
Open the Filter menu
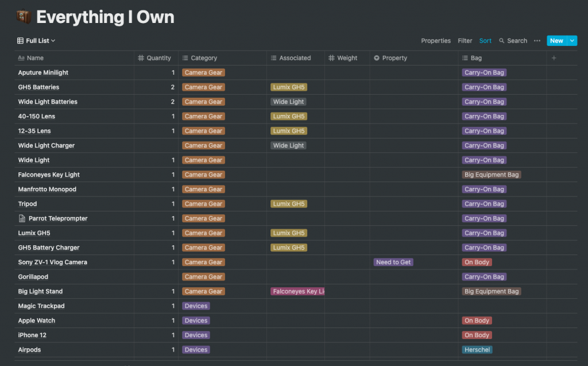(x=465, y=41)
